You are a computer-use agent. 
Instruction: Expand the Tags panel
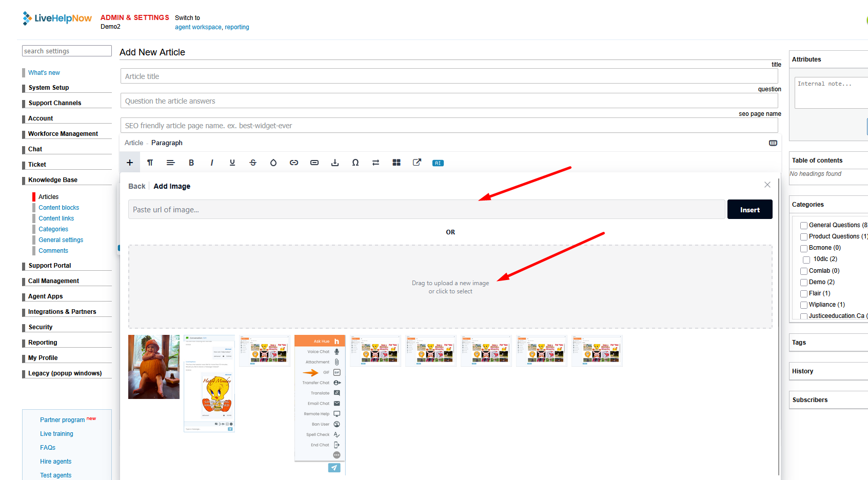tap(799, 343)
